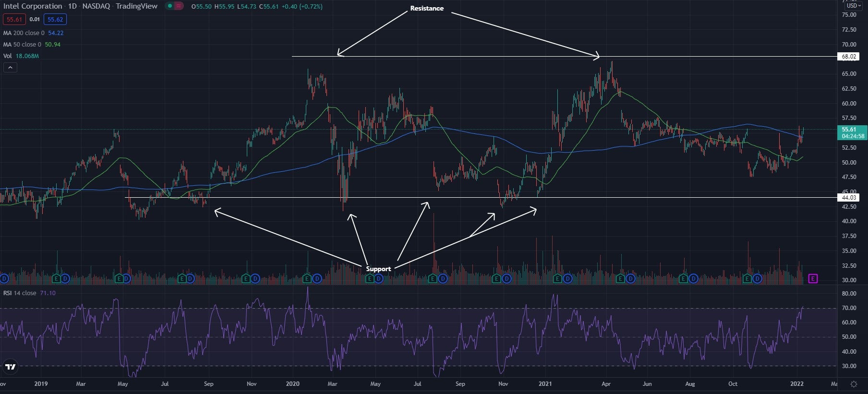
Task: Open the dividend marker in May 2021
Action: coord(630,278)
